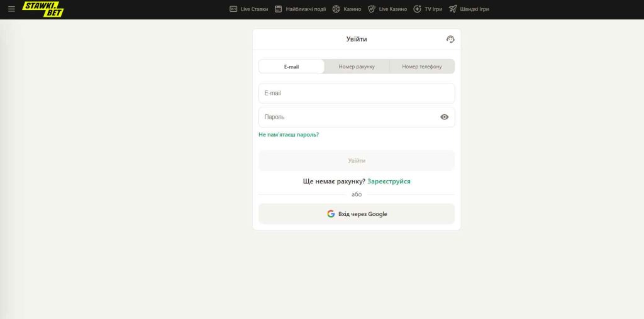
Task: Click the Найближчі події calendar icon
Action: (x=279, y=9)
